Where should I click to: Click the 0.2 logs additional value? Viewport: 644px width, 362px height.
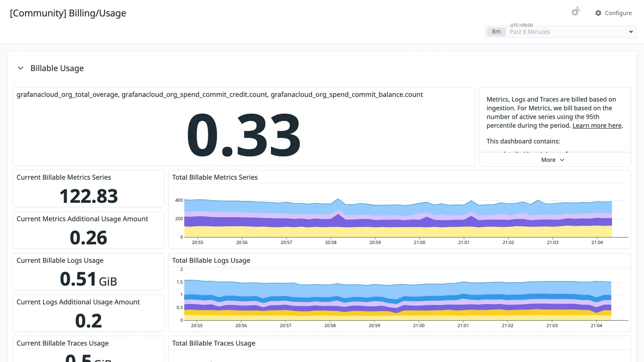89,321
